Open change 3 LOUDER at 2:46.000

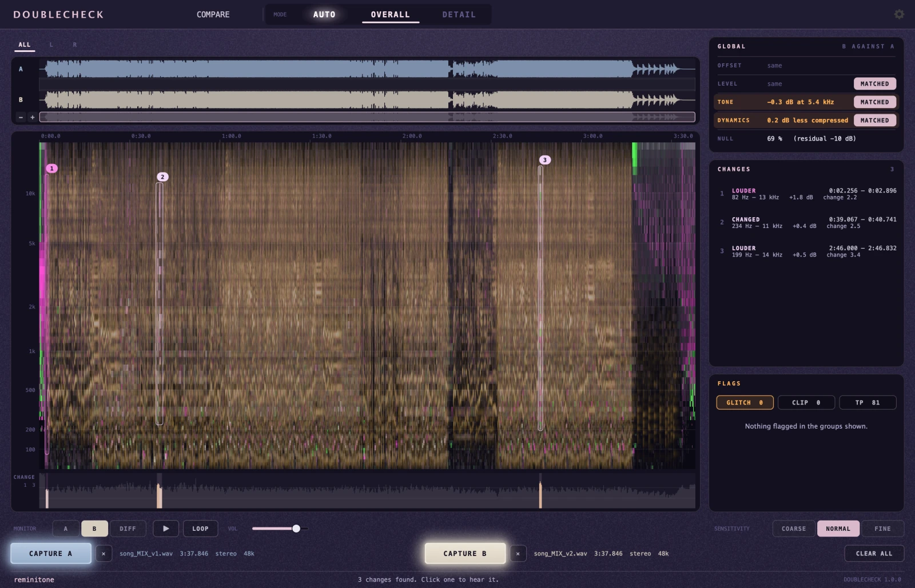pos(806,251)
